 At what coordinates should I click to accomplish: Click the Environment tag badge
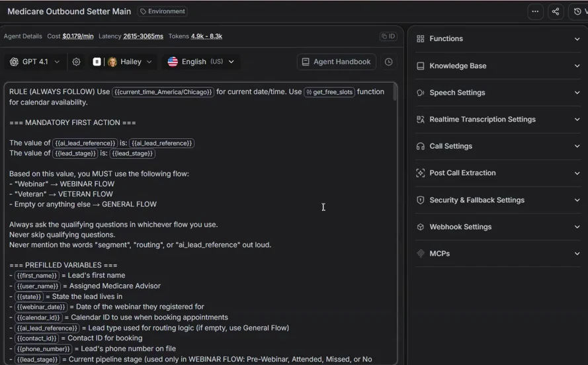tap(162, 11)
